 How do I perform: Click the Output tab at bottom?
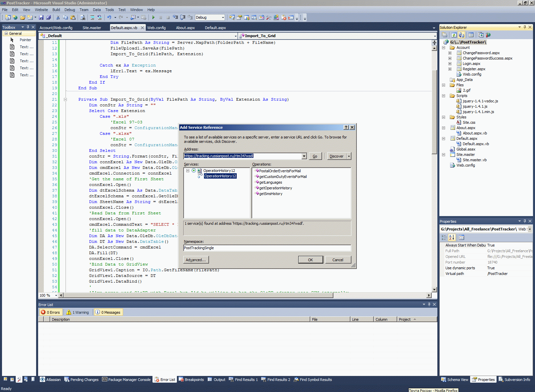click(x=216, y=380)
